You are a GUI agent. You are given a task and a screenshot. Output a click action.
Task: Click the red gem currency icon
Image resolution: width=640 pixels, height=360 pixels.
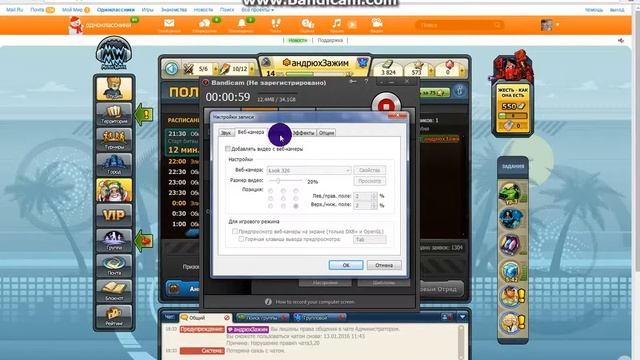[449, 64]
